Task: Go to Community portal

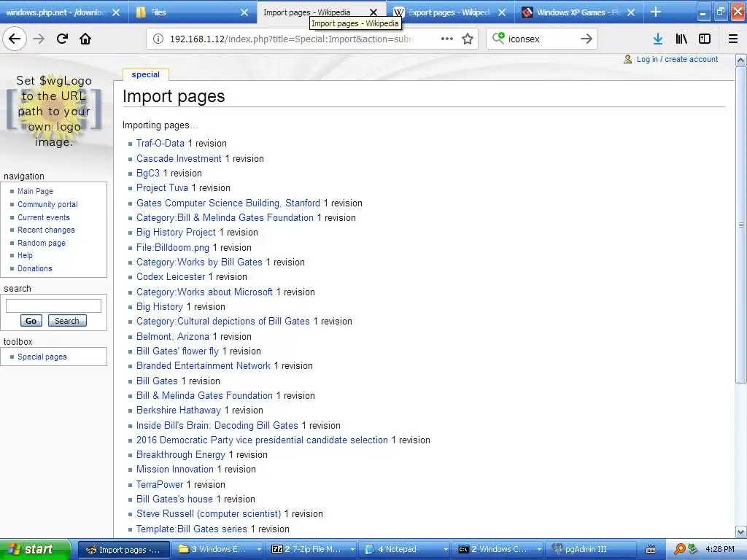Action: [x=47, y=204]
